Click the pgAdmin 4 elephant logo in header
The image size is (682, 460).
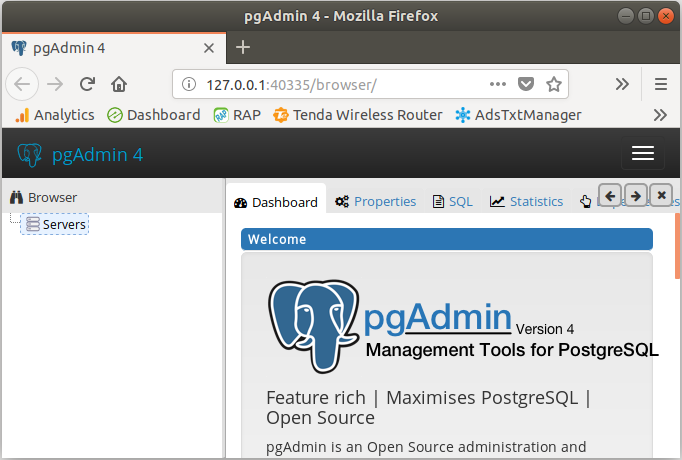(x=30, y=155)
